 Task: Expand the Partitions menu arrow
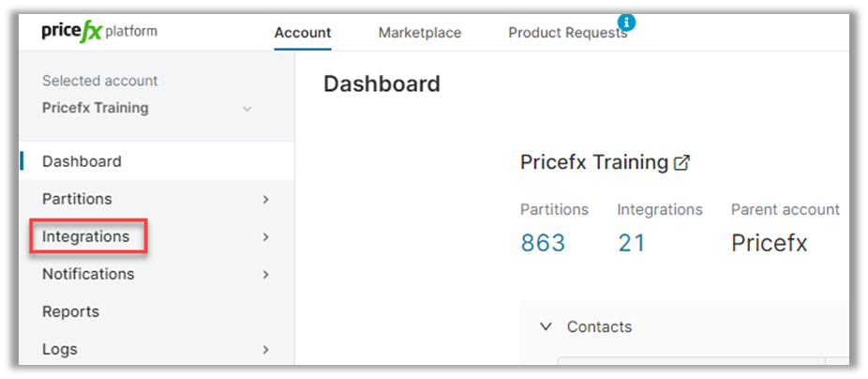265,200
